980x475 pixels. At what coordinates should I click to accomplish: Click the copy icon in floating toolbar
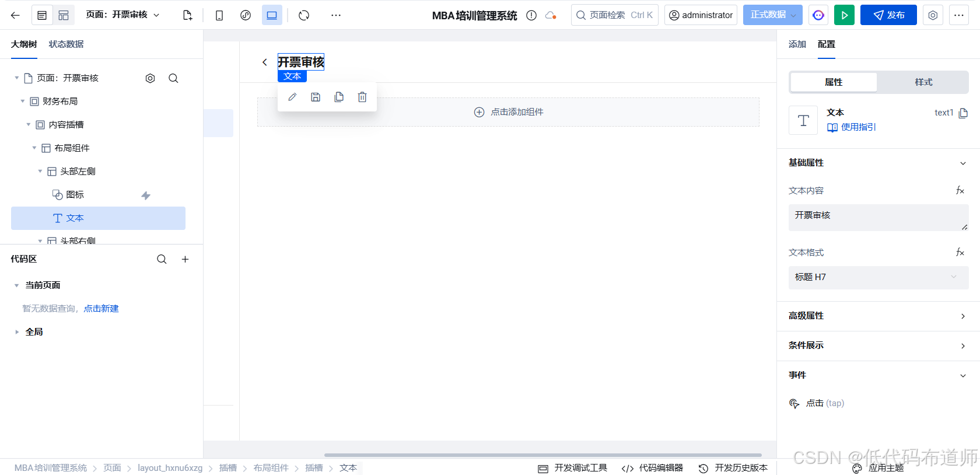(339, 97)
